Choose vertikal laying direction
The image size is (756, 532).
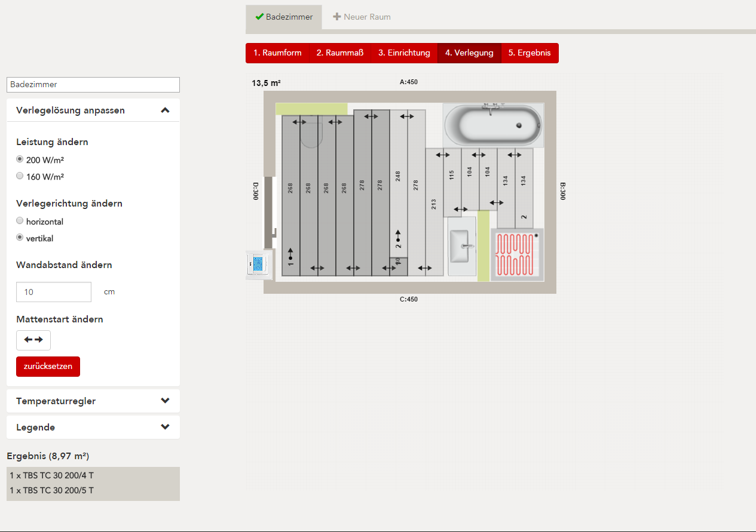click(20, 238)
